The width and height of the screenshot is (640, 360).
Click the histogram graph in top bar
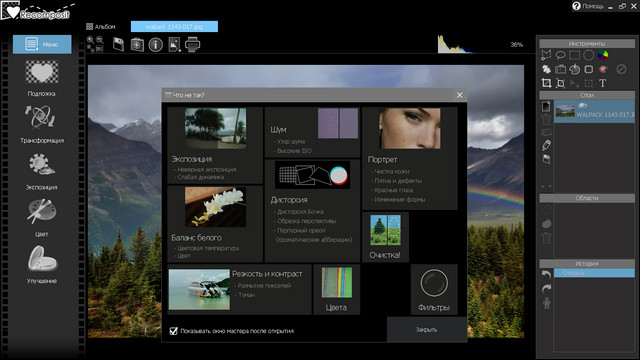coord(456,44)
